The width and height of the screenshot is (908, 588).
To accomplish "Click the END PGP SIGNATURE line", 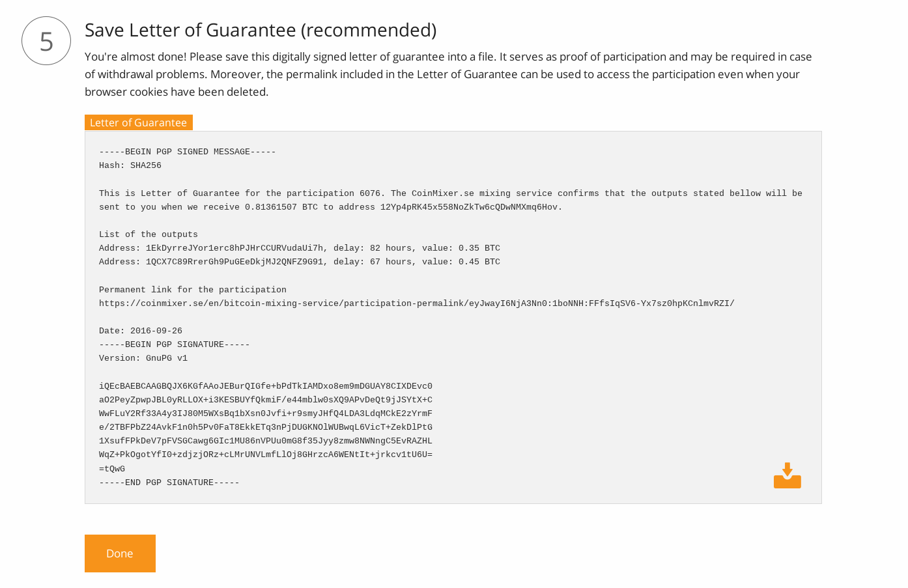I will pos(168,483).
